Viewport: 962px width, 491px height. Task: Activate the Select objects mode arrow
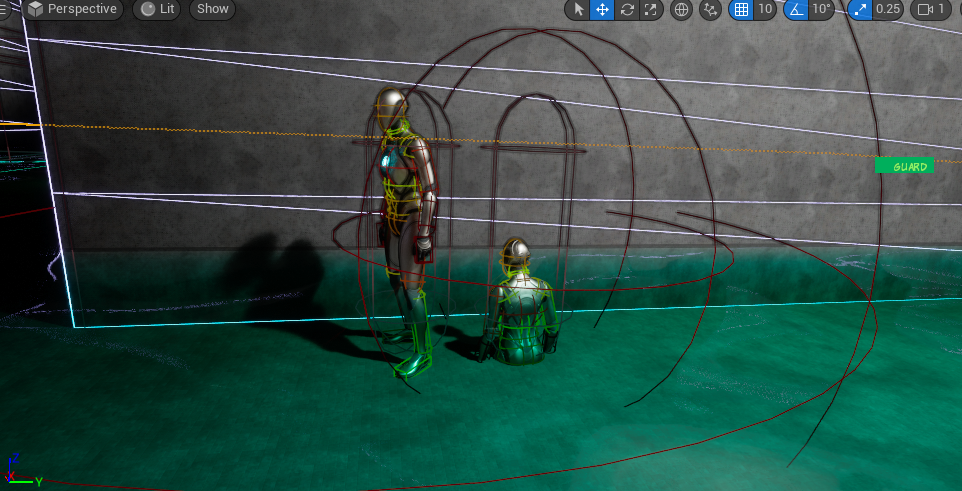pos(578,9)
